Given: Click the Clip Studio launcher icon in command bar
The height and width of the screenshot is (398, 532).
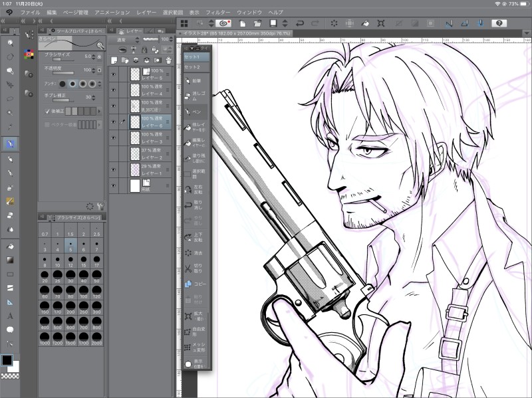Looking at the screenshot, I should click(223, 23).
